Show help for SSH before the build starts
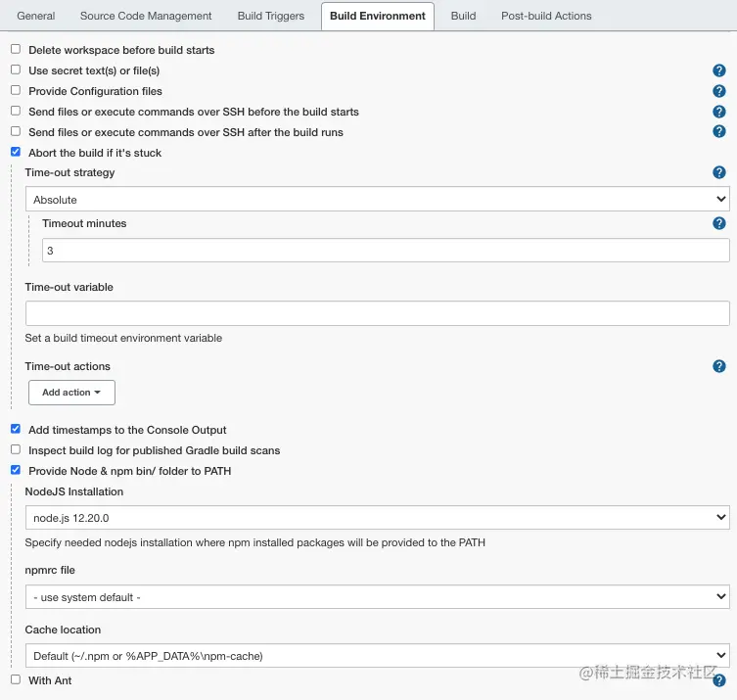The height and width of the screenshot is (700, 737). (x=718, y=112)
